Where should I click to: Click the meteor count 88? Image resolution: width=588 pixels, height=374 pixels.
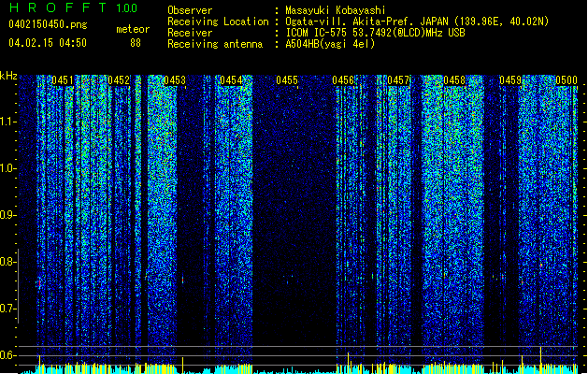point(136,43)
